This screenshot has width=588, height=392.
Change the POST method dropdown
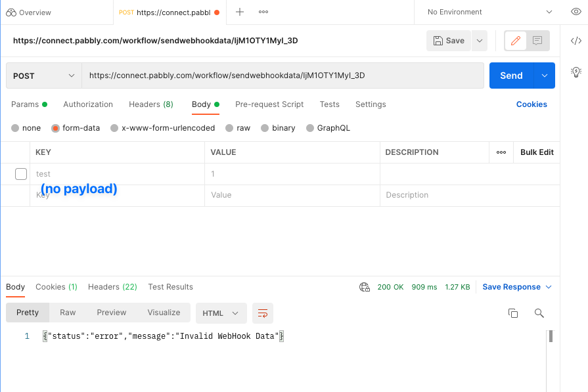click(44, 76)
